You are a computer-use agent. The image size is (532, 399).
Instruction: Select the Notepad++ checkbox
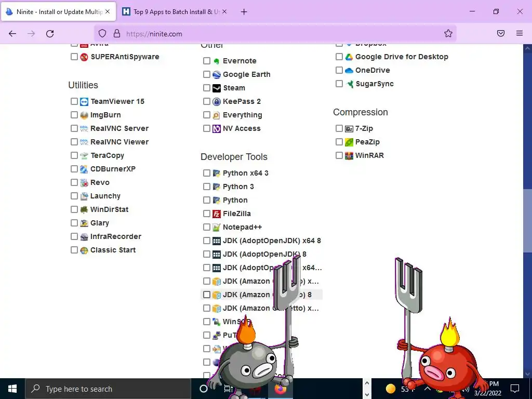tap(207, 227)
